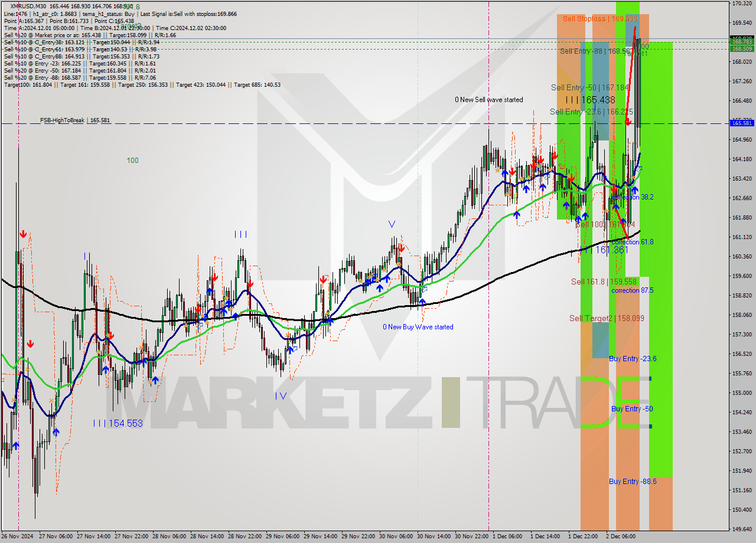Viewport: 756px width, 543px height.
Task: Click the 'Sell Entry -50 | 167.184' label
Action: [589, 87]
